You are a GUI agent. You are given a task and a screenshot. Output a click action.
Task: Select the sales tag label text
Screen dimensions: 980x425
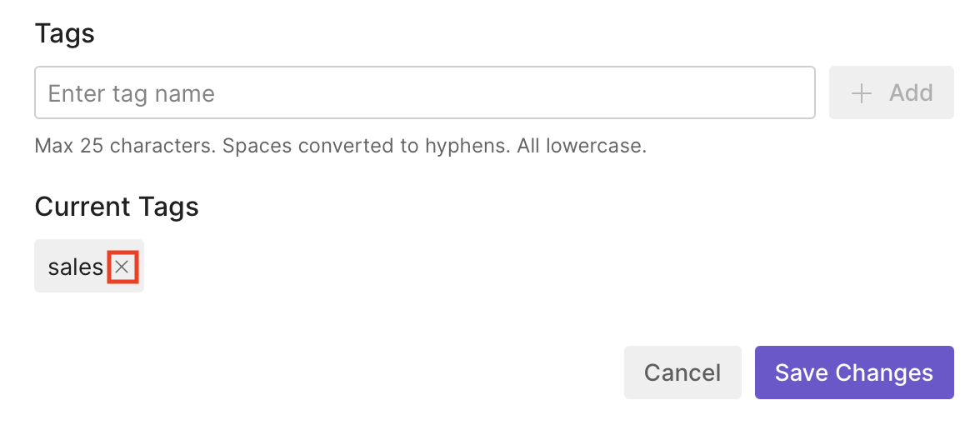click(75, 267)
